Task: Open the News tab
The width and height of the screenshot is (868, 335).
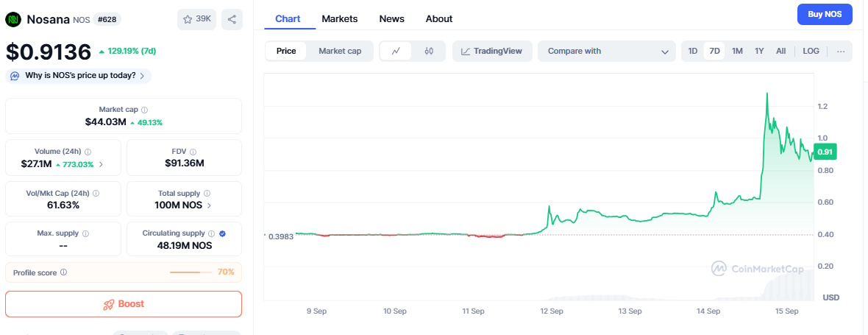Action: tap(391, 19)
